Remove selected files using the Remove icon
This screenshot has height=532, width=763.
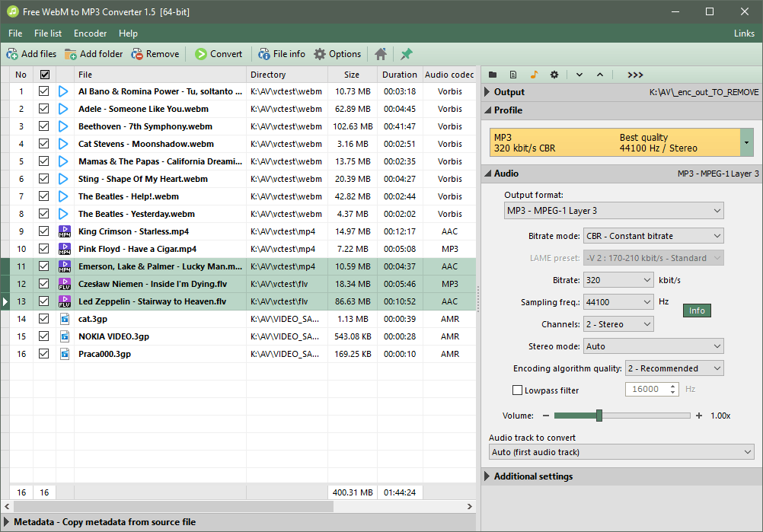(x=138, y=54)
